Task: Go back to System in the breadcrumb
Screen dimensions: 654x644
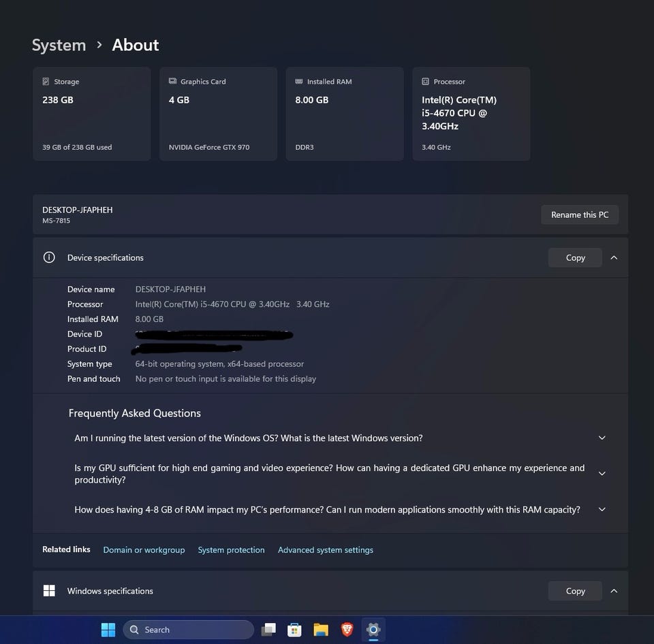Action: tap(59, 45)
